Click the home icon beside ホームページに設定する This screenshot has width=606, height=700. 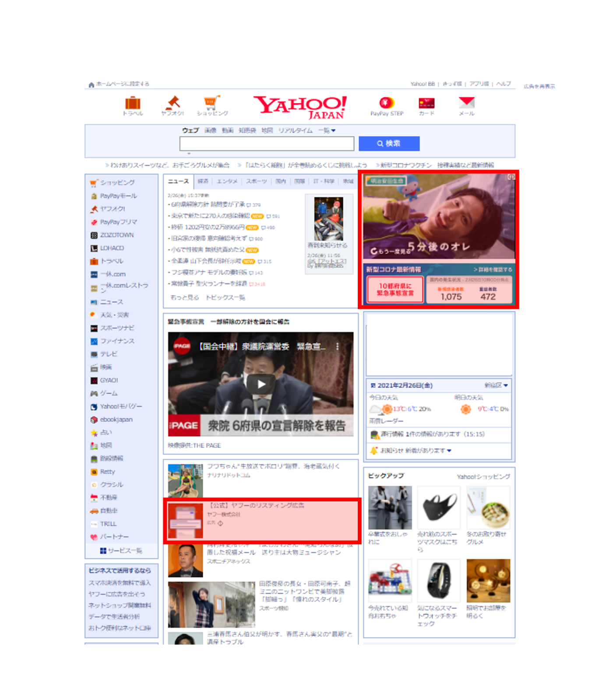(91, 84)
